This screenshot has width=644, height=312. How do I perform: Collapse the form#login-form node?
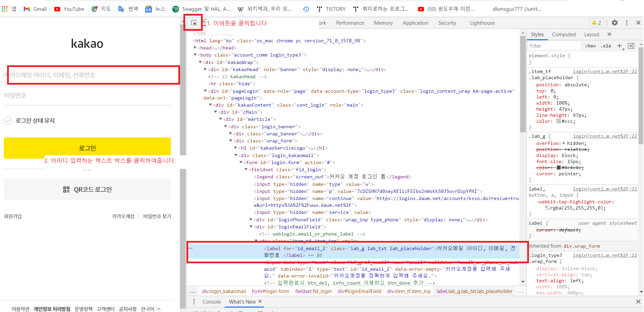pyautogui.click(x=241, y=162)
